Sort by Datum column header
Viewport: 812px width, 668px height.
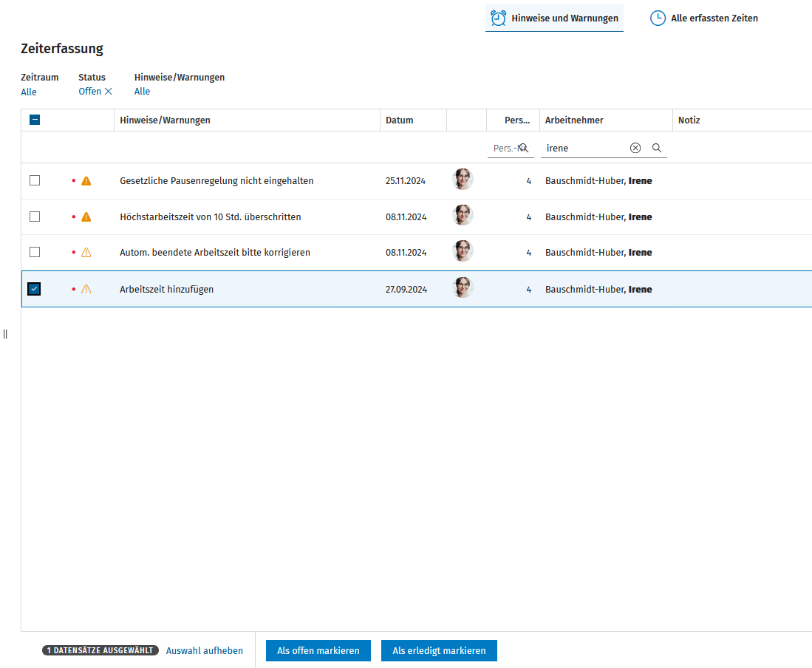coord(399,120)
